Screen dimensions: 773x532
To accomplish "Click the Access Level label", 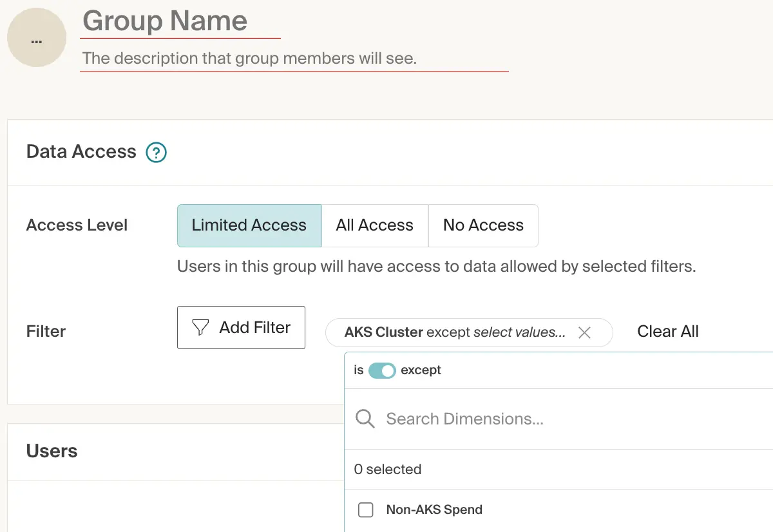I will click(77, 225).
